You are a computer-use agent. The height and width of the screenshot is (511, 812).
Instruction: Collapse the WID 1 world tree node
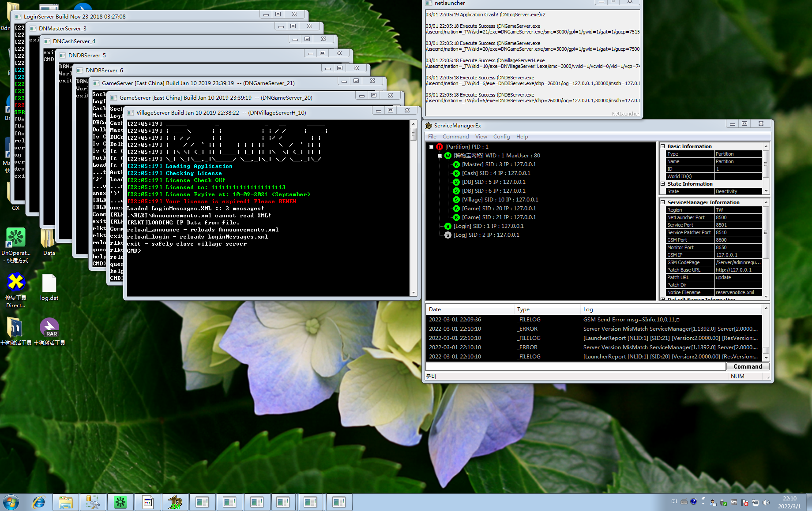(x=440, y=156)
